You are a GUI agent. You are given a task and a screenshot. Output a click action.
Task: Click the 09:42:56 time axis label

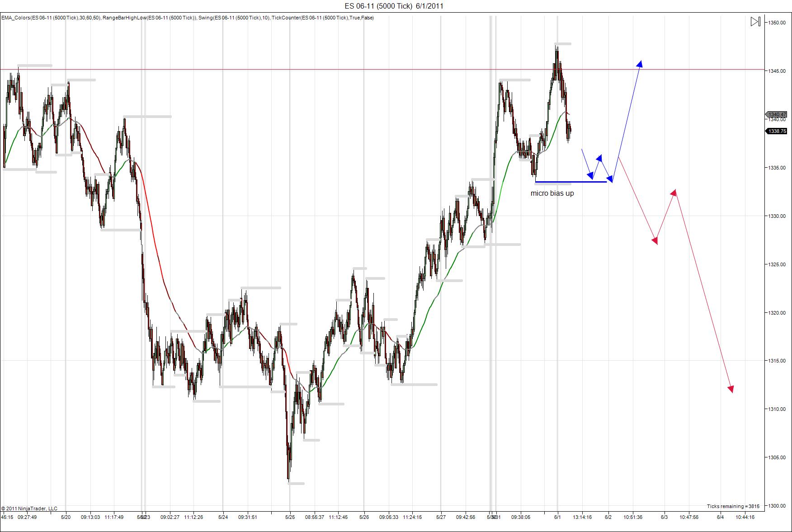point(466,517)
